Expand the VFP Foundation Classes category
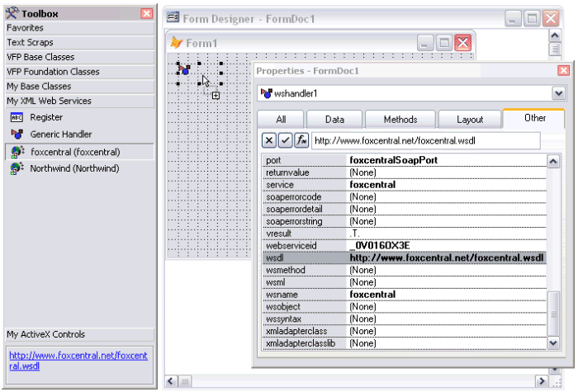This screenshot has width=578, height=392. point(79,72)
